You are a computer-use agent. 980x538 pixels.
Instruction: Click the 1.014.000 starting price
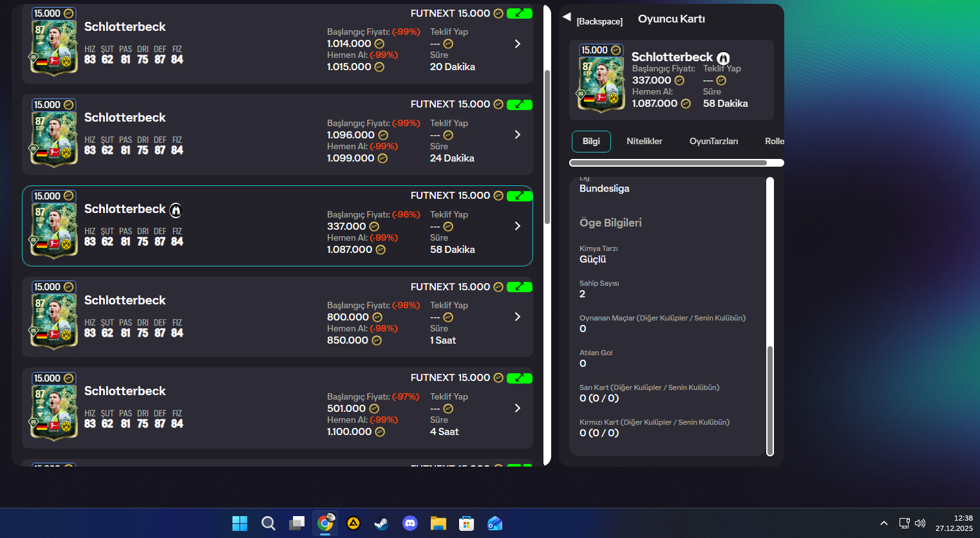coord(349,44)
